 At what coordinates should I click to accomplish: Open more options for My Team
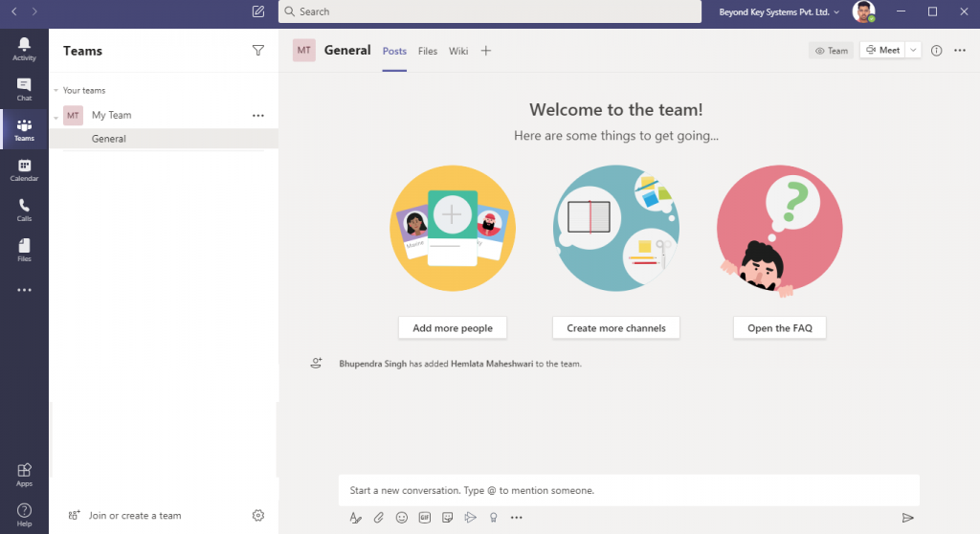point(258,116)
